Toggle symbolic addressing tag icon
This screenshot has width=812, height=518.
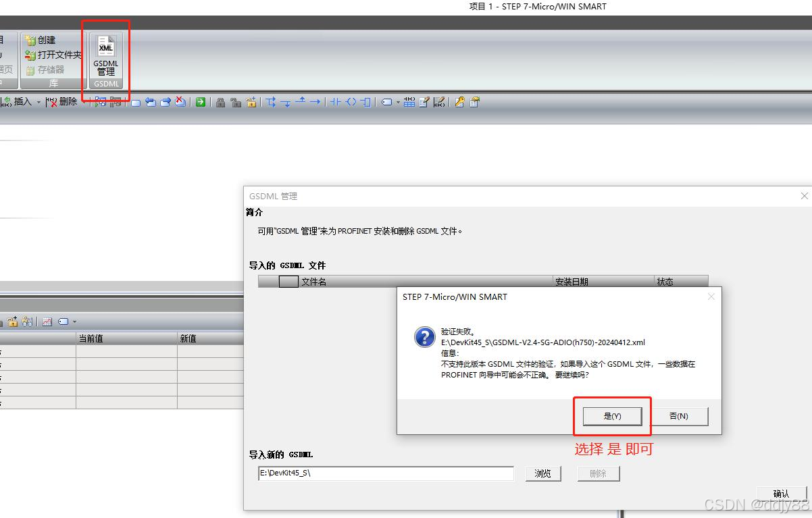tap(386, 103)
